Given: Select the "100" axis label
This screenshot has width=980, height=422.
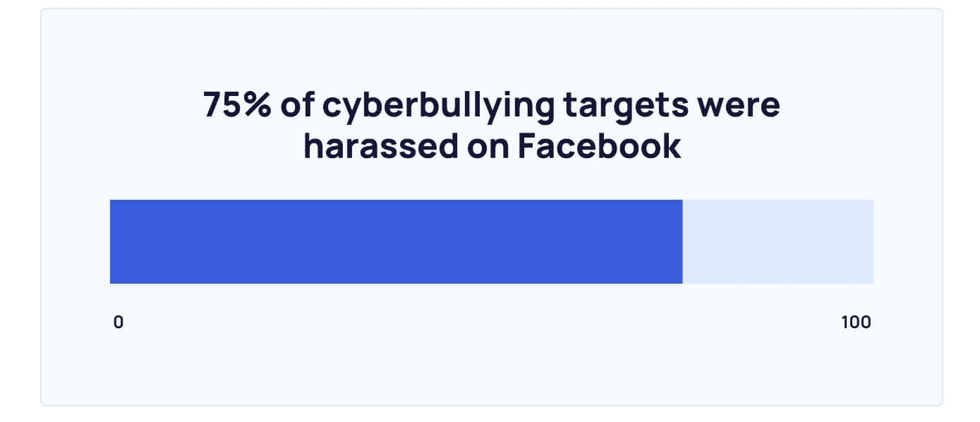Looking at the screenshot, I should [x=856, y=322].
